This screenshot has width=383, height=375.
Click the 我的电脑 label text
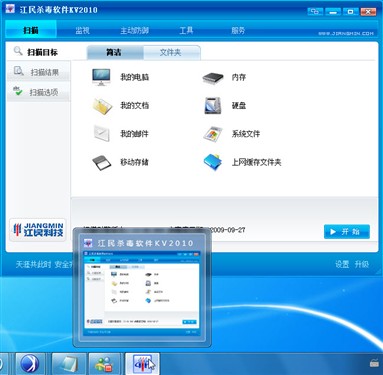coord(134,77)
